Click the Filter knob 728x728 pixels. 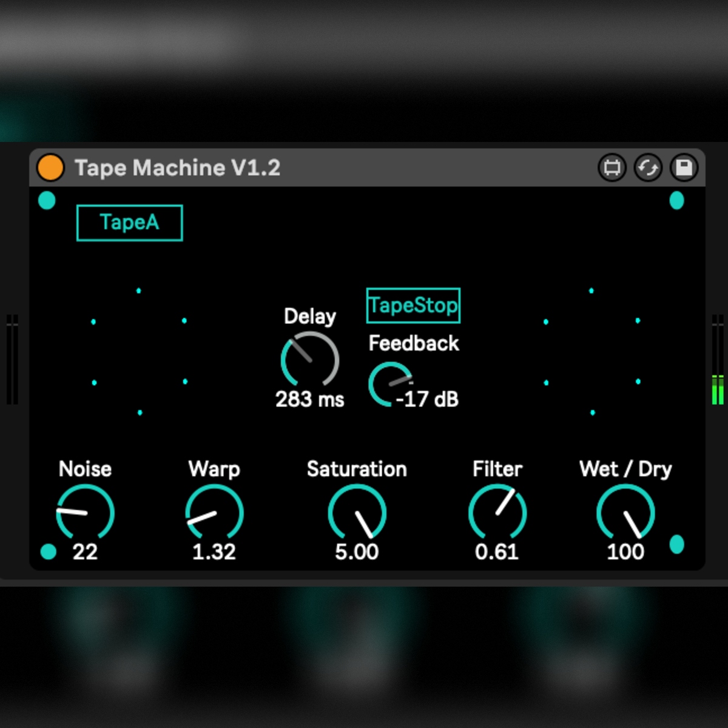point(497,512)
